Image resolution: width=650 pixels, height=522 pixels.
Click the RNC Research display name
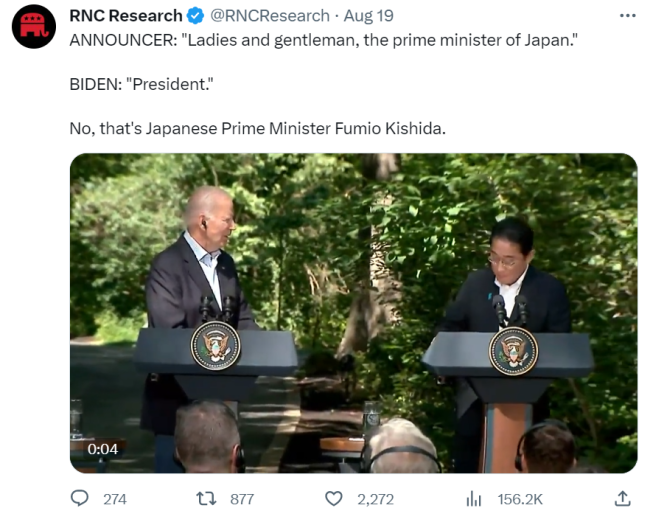click(x=125, y=15)
